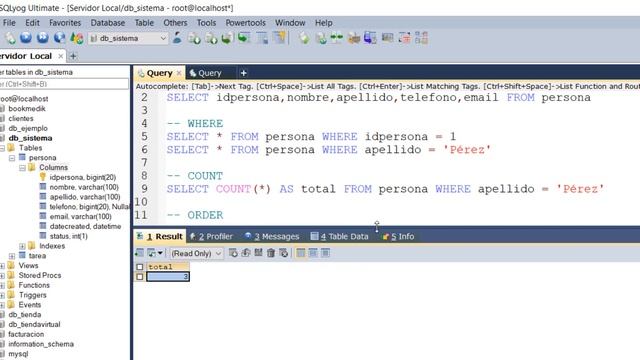The image size is (640, 360).
Task: Tick the checkbox for result row 3
Action: 140,277
